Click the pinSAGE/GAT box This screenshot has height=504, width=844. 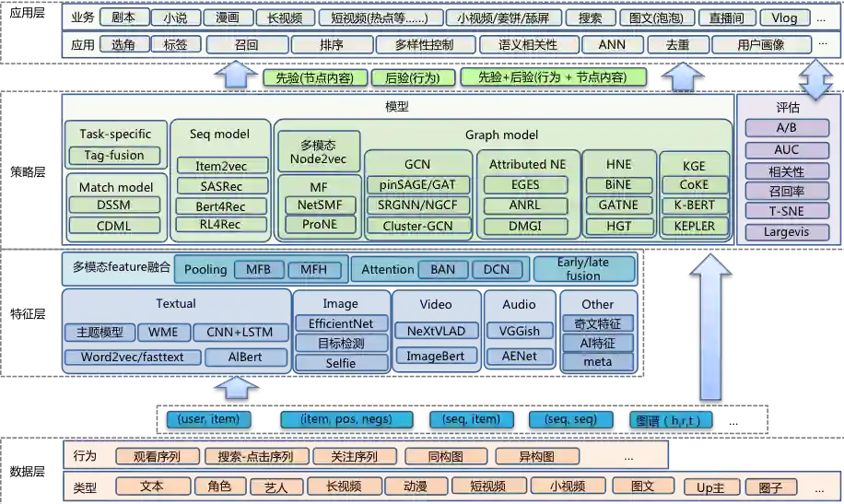pos(417,185)
